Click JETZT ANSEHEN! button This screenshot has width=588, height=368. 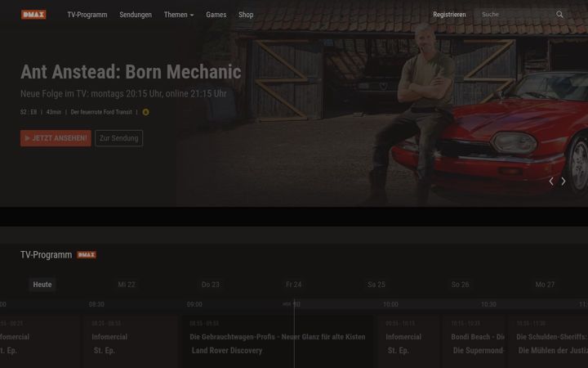click(x=56, y=138)
